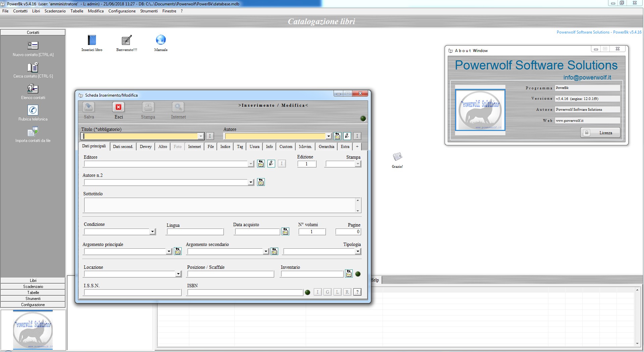Open publisher table icon beside Editore

click(261, 163)
